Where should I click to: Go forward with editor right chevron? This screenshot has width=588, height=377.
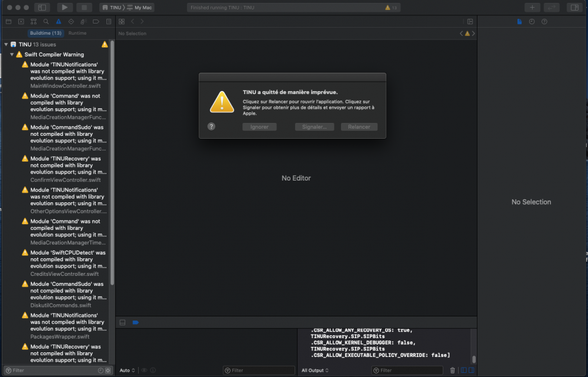pyautogui.click(x=142, y=22)
